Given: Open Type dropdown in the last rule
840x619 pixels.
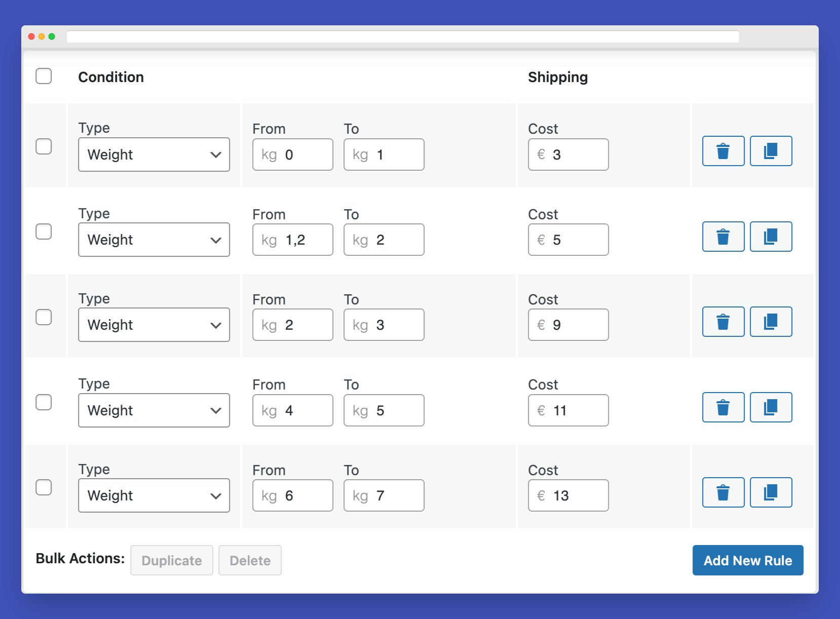Looking at the screenshot, I should (x=154, y=495).
